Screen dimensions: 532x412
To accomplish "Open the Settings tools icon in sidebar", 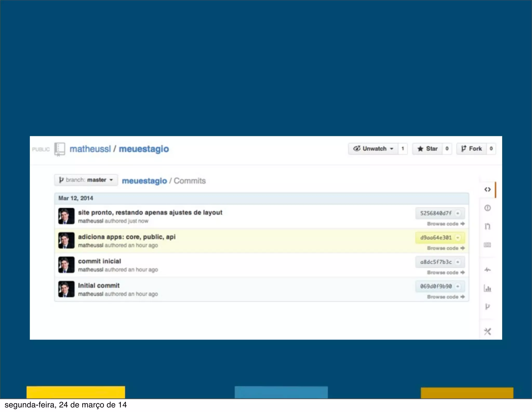I will [x=488, y=332].
